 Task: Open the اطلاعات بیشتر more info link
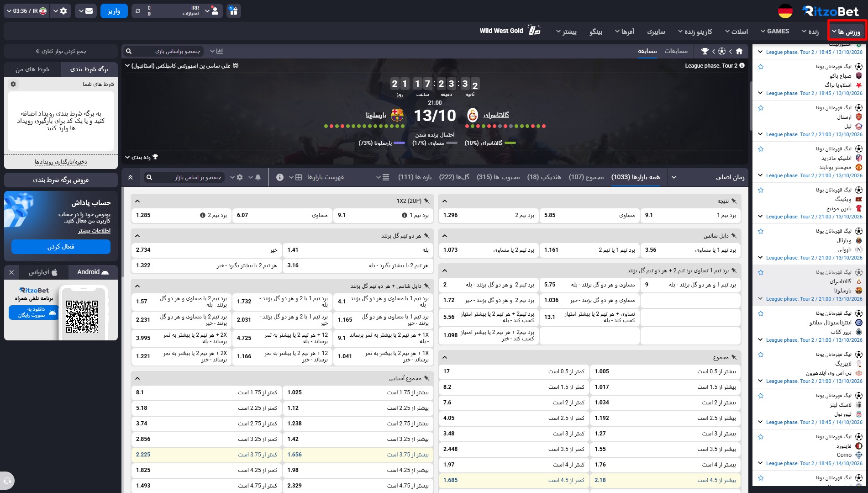94,231
